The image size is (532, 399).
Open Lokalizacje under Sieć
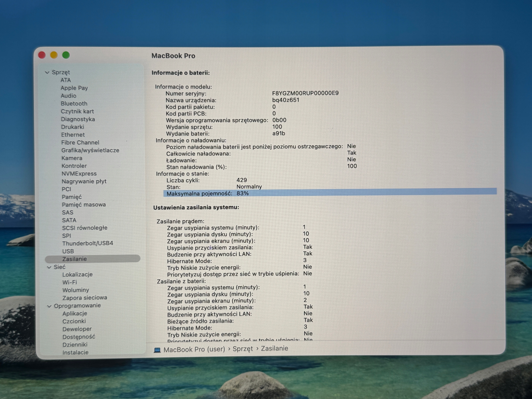pyautogui.click(x=78, y=275)
